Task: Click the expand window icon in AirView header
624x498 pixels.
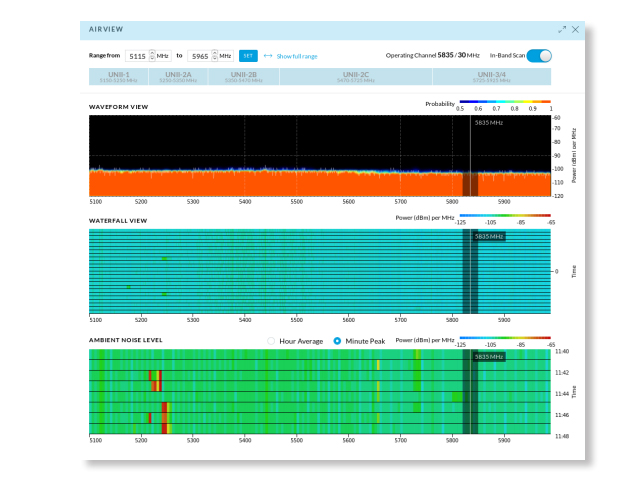Action: click(562, 29)
